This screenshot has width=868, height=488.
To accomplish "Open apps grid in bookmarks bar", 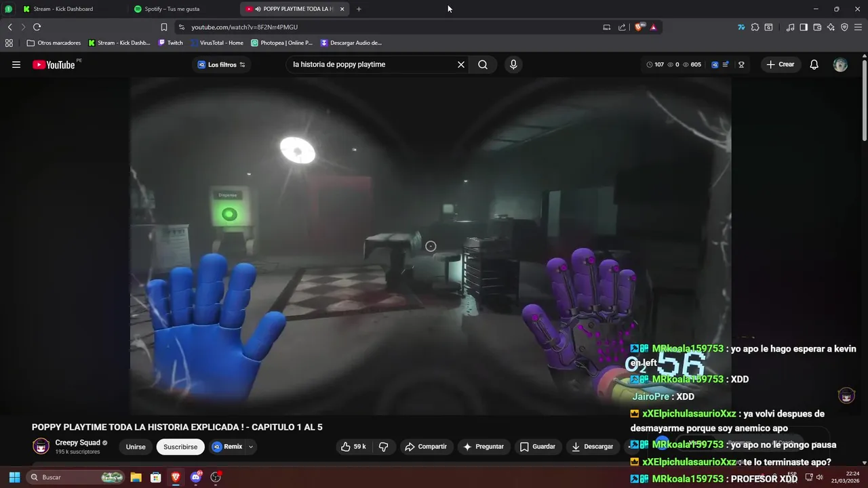I will click(9, 43).
